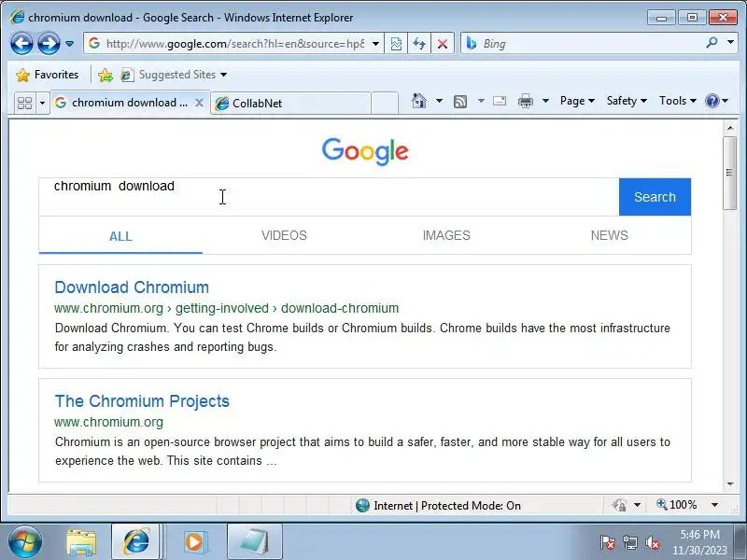Select the NEWS results tab
The height and width of the screenshot is (560, 747).
610,236
